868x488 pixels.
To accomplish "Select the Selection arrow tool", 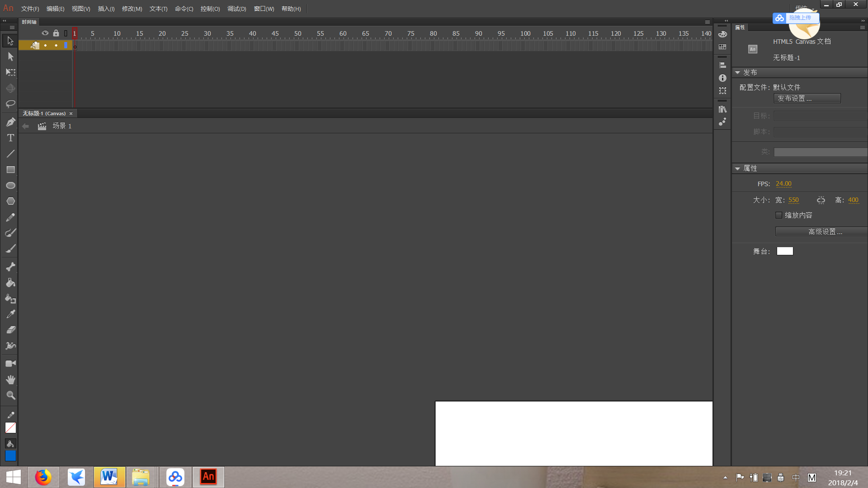I will pyautogui.click(x=10, y=41).
